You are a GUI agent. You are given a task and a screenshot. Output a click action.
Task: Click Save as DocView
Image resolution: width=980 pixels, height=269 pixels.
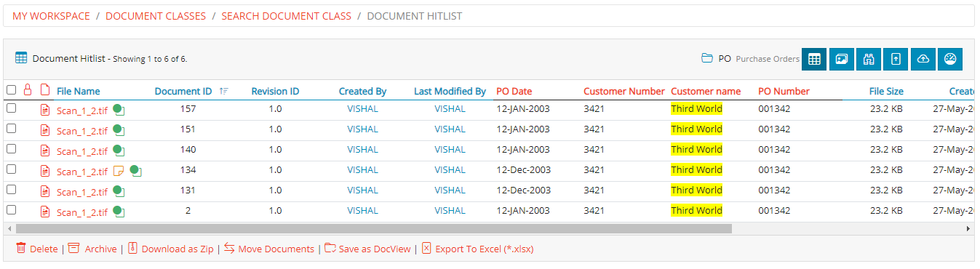(x=368, y=249)
